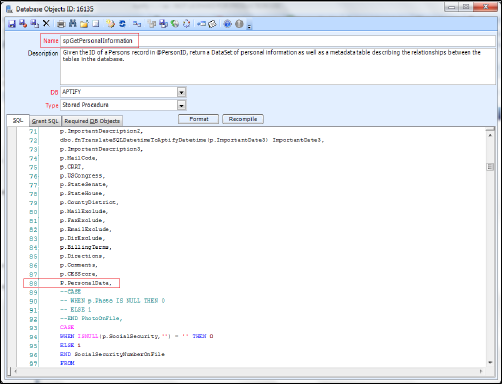
Task: Click the delete X toolbar icon
Action: click(46, 23)
